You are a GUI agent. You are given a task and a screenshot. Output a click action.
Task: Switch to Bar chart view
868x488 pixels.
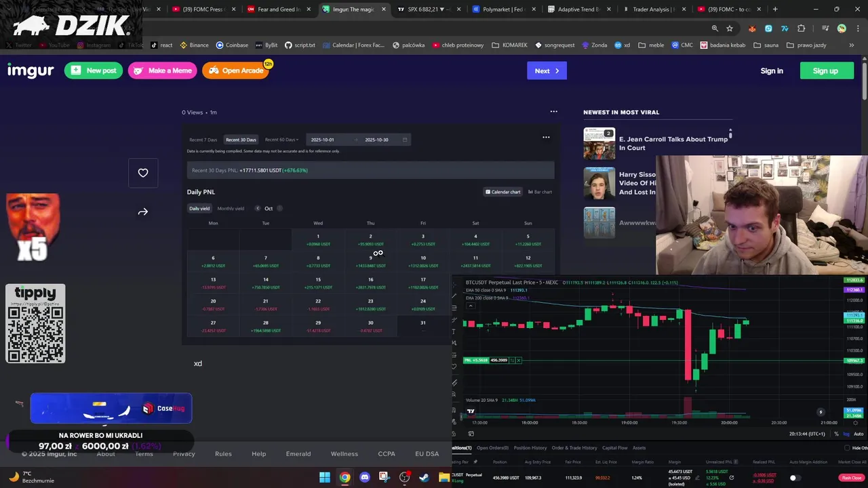pos(540,192)
